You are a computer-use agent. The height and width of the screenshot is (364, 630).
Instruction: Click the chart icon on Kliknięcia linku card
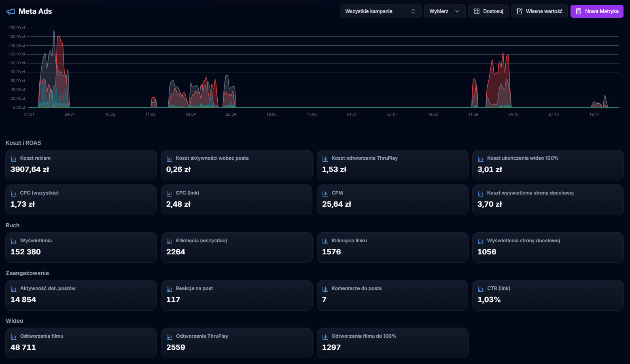(325, 241)
